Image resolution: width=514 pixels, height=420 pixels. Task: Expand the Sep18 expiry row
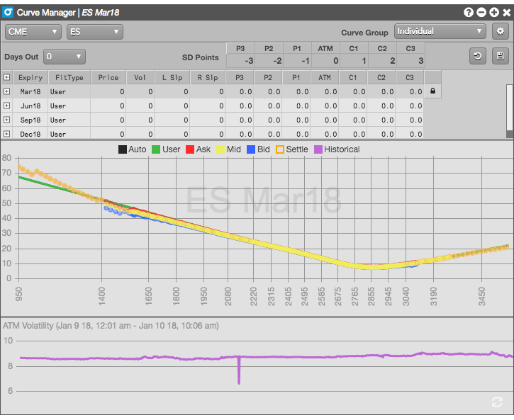click(x=6, y=120)
